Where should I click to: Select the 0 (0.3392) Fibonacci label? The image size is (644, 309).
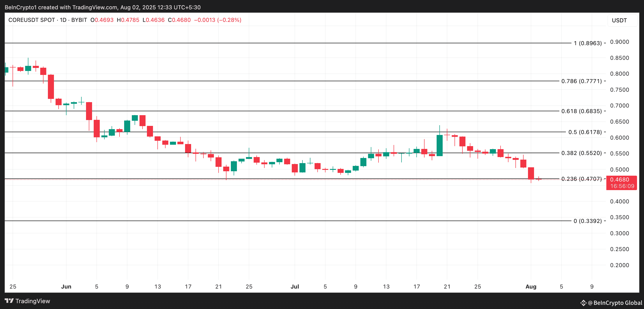[x=588, y=221]
